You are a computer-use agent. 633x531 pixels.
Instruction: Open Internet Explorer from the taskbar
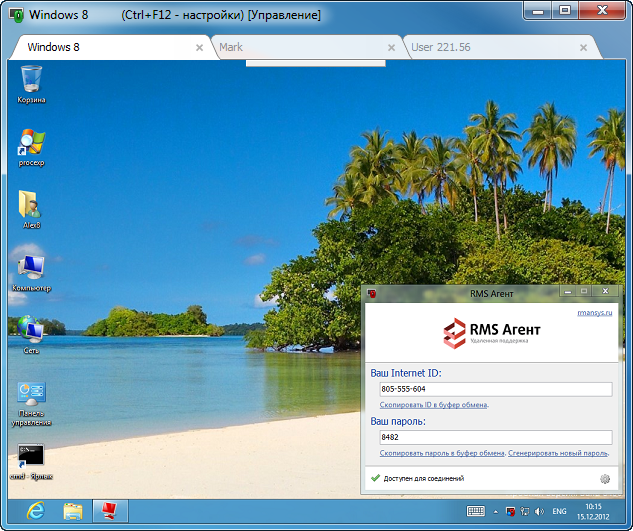click(x=36, y=511)
